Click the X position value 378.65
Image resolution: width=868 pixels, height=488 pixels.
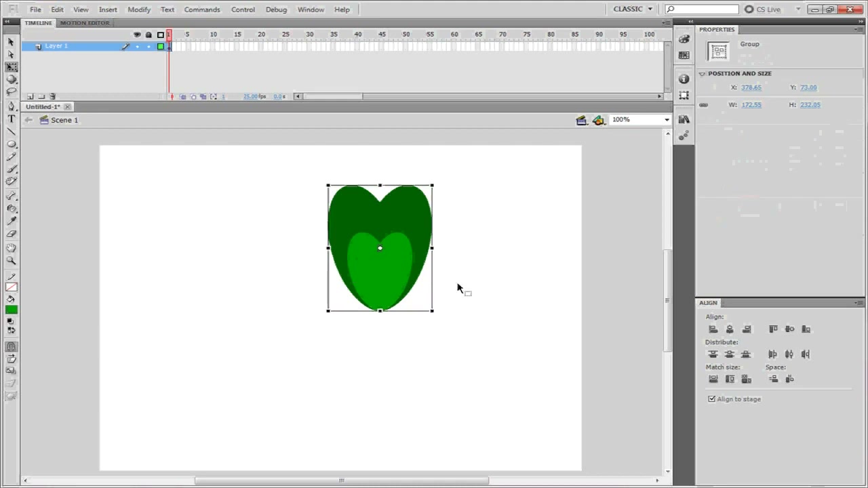[751, 87]
